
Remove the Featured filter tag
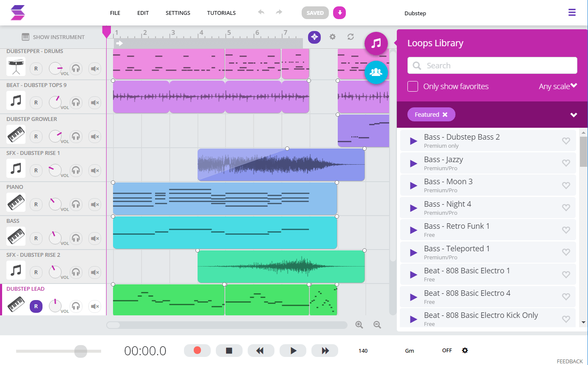coord(444,114)
